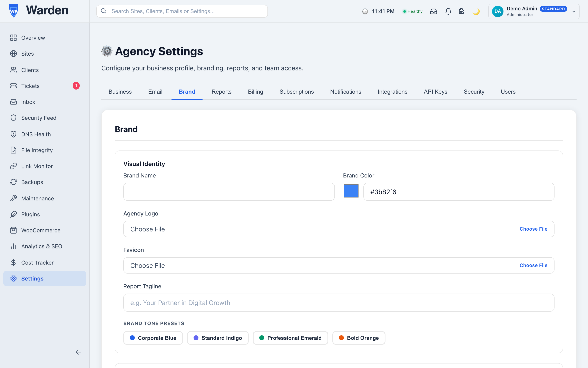Viewport: 588px width, 368px height.
Task: Click the STANDARD plan badge
Action: point(553,9)
